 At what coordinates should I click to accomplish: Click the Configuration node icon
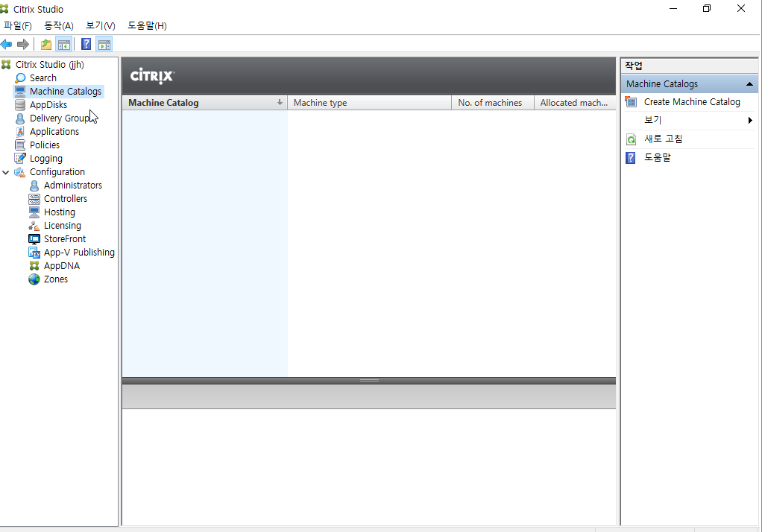(20, 172)
